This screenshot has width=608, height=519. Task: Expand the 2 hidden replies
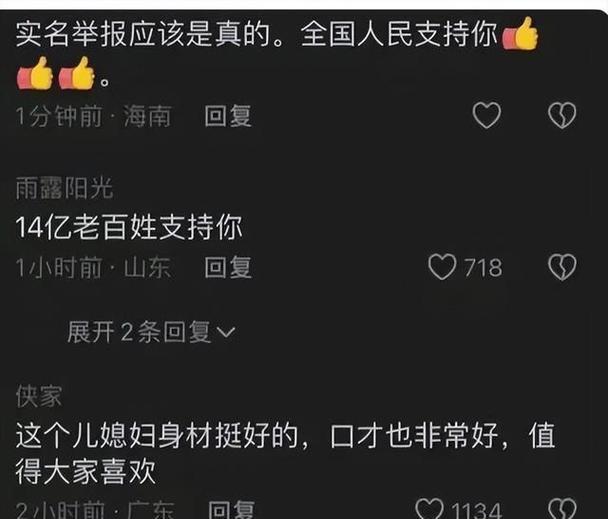click(151, 332)
